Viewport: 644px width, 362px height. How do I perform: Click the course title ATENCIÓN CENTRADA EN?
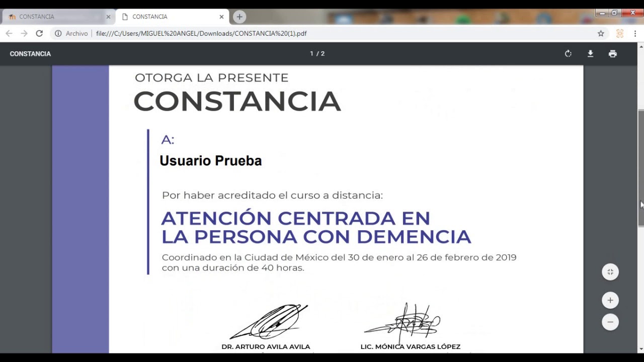point(295,218)
